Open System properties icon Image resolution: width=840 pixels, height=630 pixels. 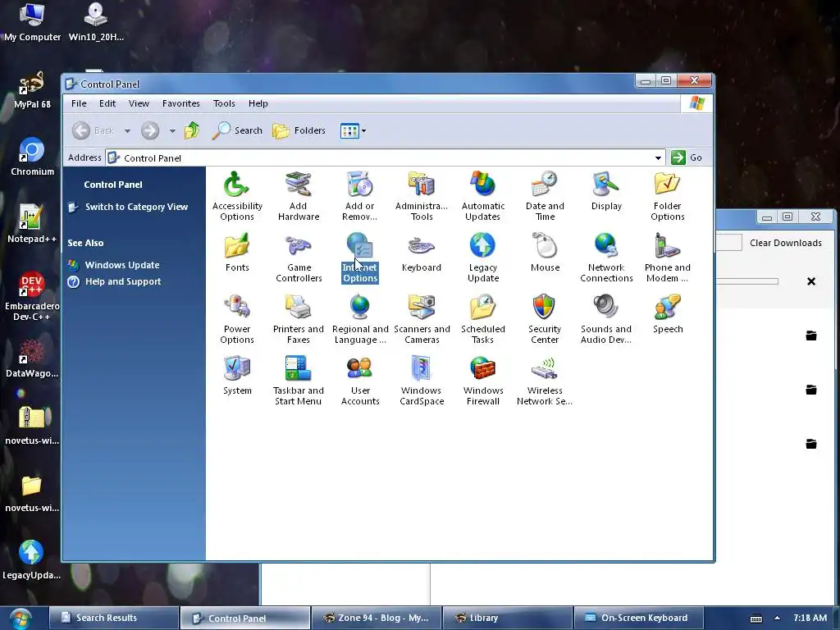coord(237,376)
